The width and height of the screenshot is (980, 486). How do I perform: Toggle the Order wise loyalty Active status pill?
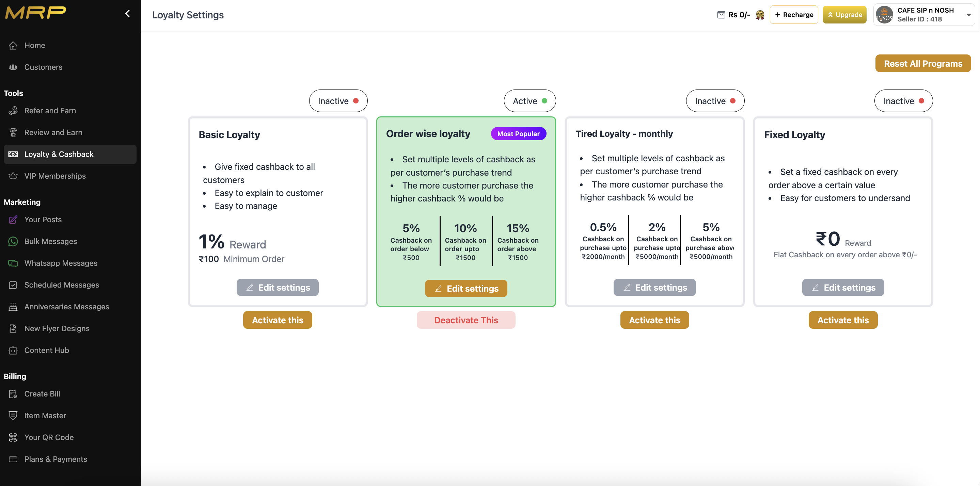529,101
